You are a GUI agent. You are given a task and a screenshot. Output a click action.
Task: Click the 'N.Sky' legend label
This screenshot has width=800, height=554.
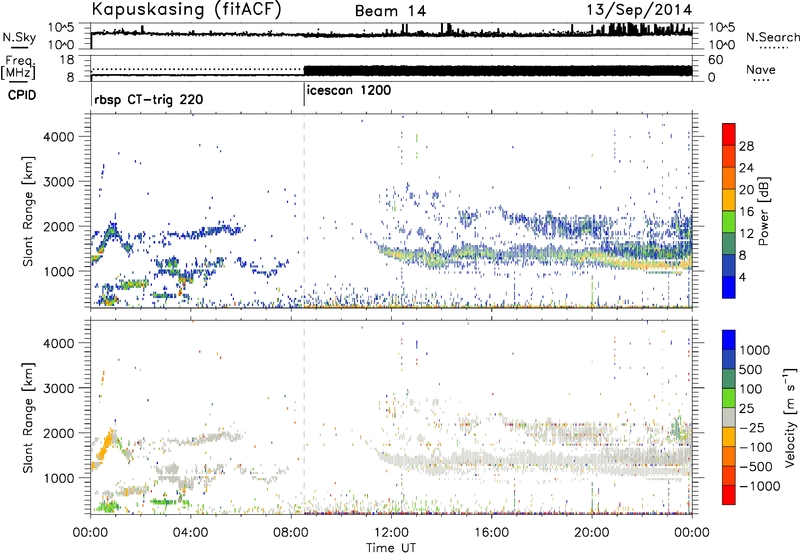pos(19,37)
